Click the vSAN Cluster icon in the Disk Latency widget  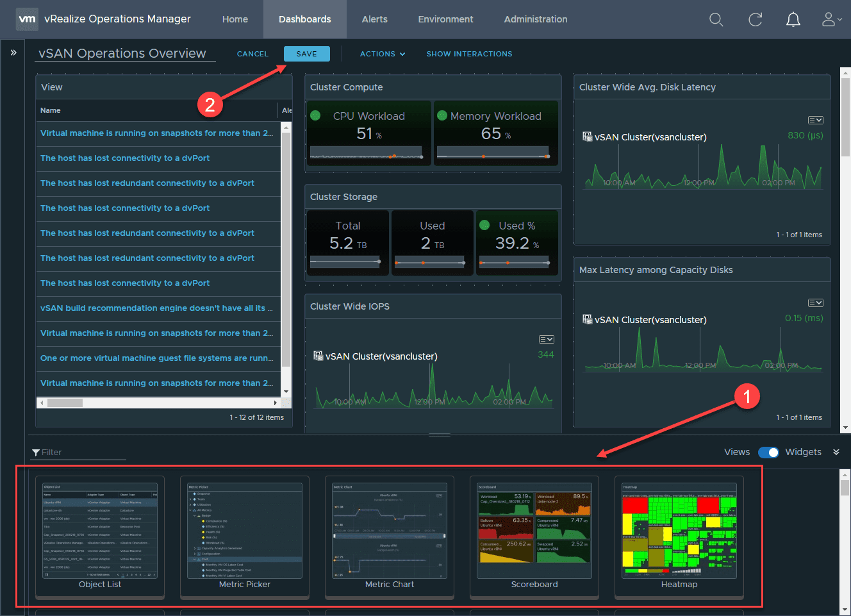pyautogui.click(x=588, y=136)
